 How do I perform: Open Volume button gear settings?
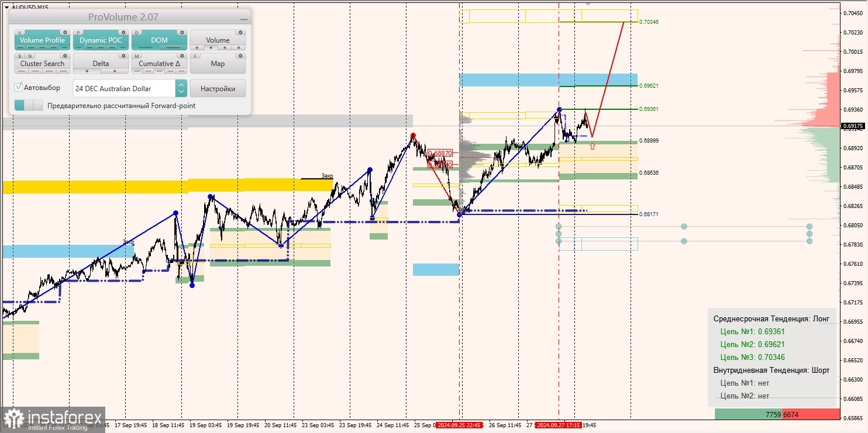pyautogui.click(x=240, y=32)
